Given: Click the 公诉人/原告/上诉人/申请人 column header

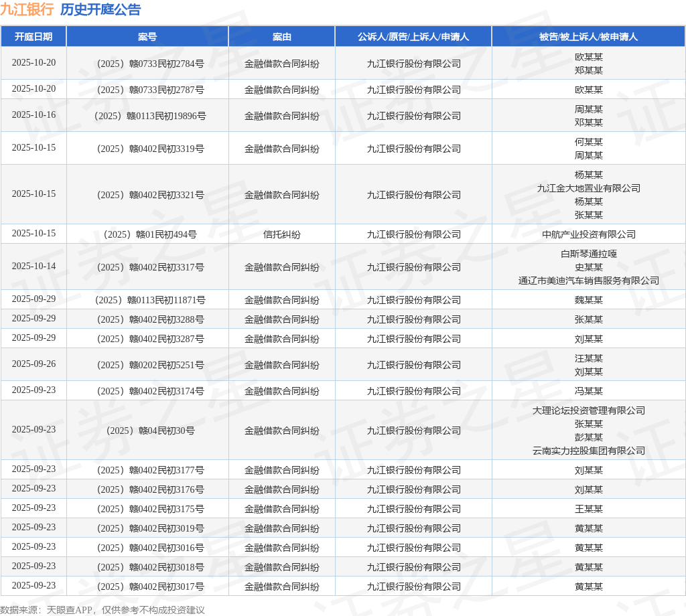Looking at the screenshot, I should point(413,37).
